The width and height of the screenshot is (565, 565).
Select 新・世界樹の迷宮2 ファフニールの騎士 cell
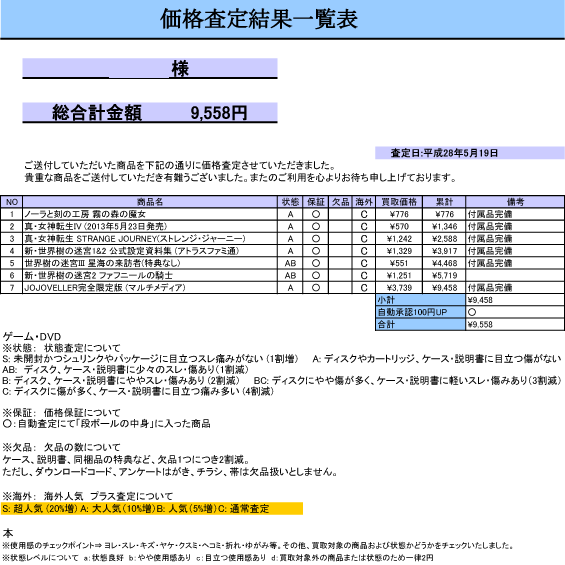150,275
